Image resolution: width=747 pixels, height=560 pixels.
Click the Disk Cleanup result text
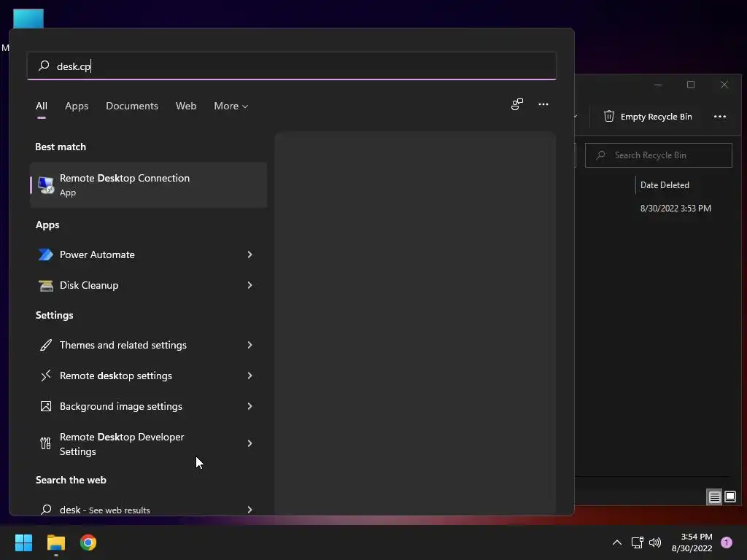click(89, 285)
